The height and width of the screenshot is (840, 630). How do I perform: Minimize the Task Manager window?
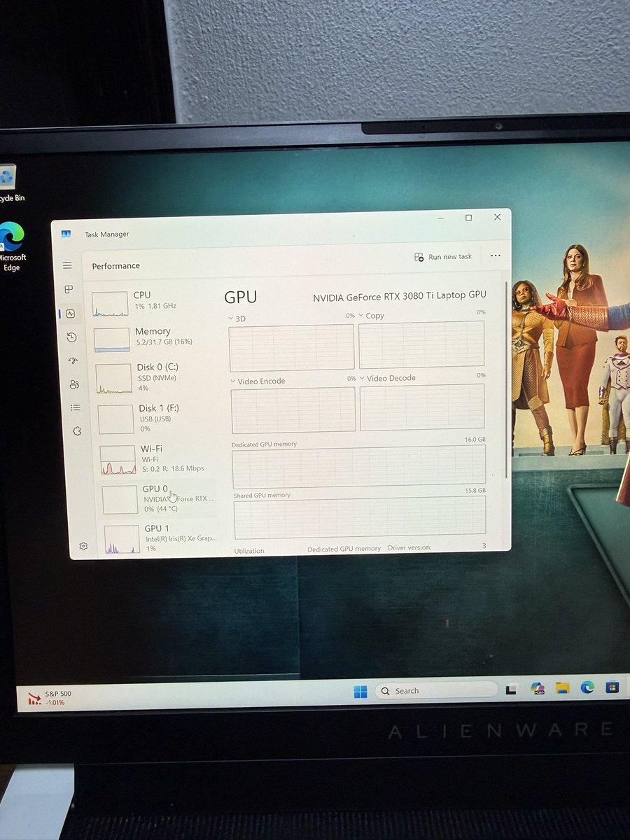coord(440,218)
